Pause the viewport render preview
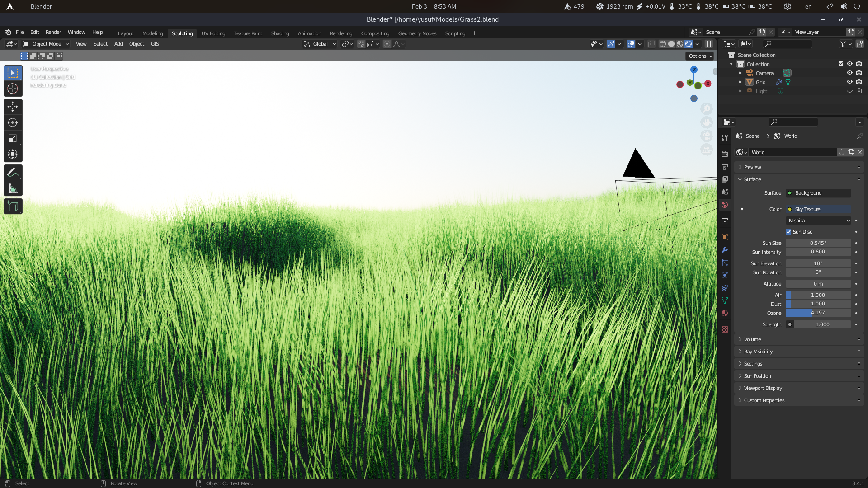 [x=709, y=44]
